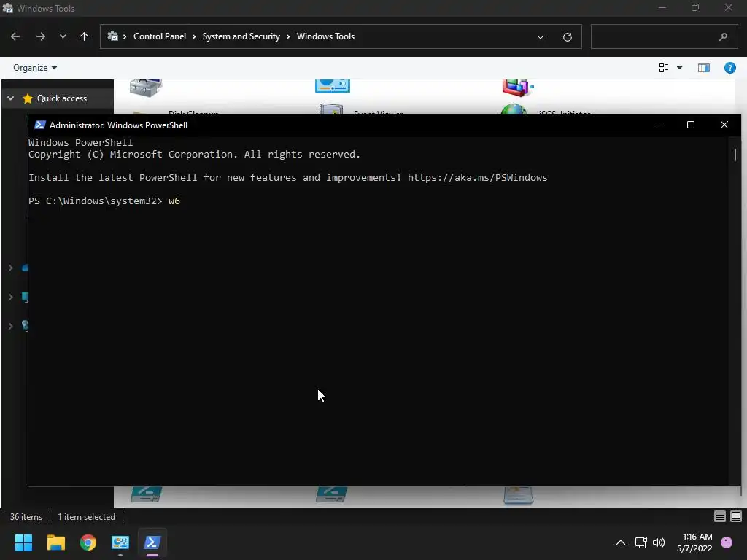This screenshot has height=560, width=747.
Task: Click System and Security breadcrumb
Action: [241, 36]
